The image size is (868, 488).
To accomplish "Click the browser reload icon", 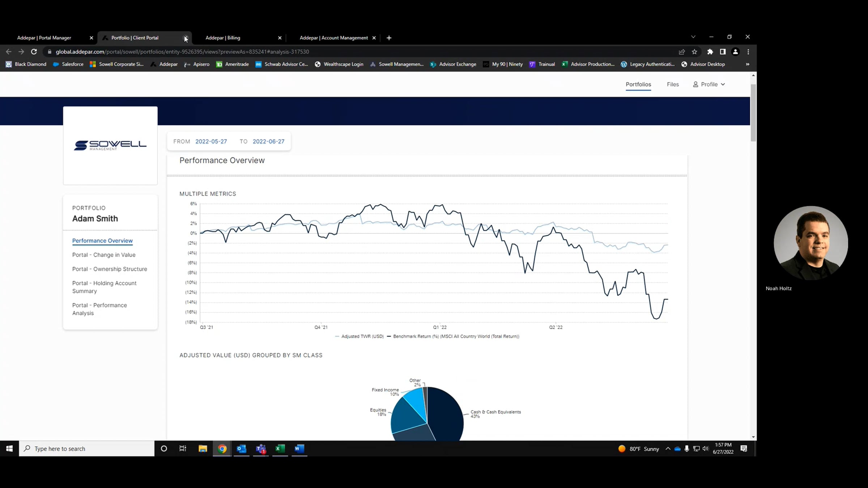I will coord(34,52).
